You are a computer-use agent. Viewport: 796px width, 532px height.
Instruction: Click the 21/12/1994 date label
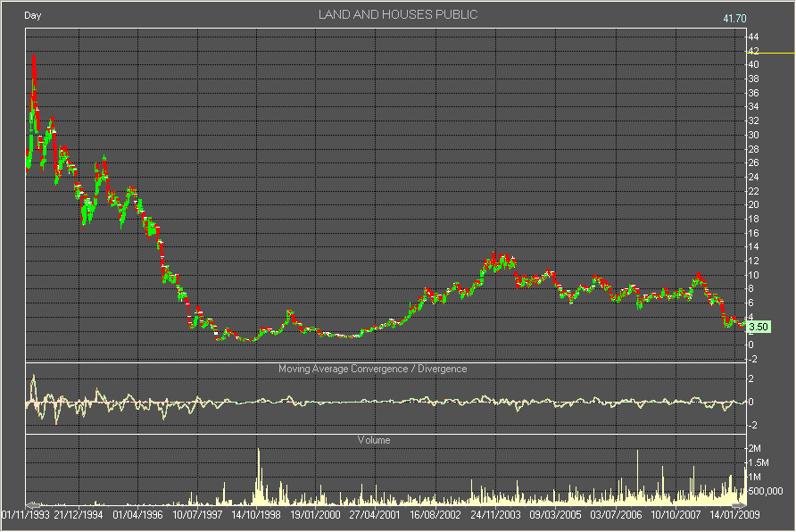coord(79,515)
